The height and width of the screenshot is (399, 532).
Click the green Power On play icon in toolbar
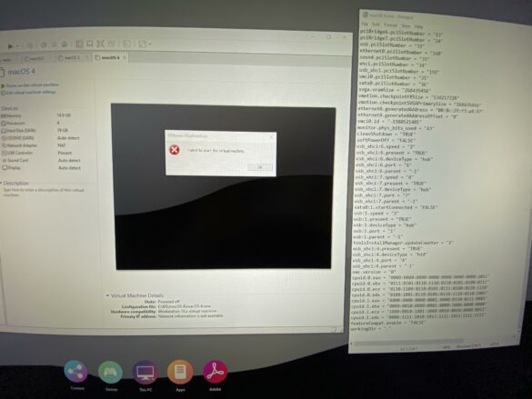(x=11, y=46)
